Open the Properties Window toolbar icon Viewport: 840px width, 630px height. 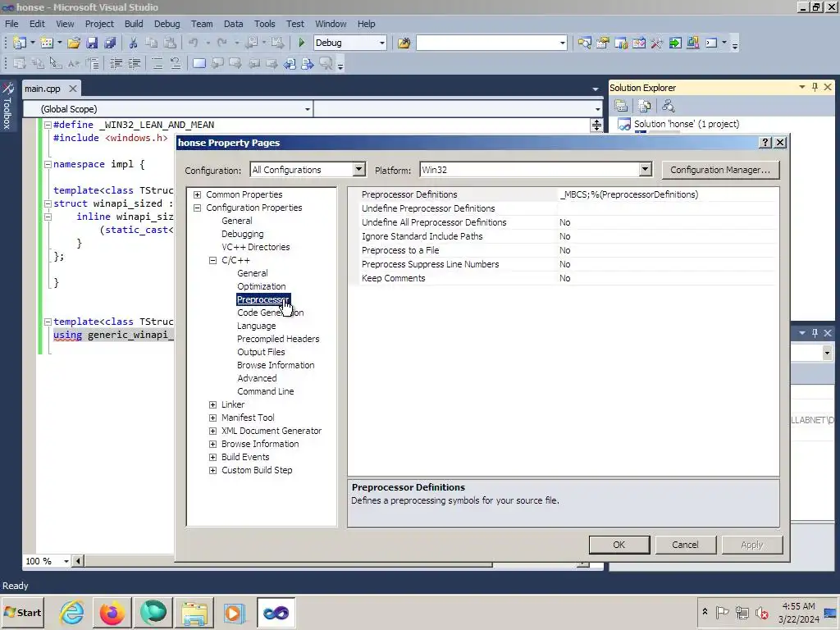[x=603, y=43]
